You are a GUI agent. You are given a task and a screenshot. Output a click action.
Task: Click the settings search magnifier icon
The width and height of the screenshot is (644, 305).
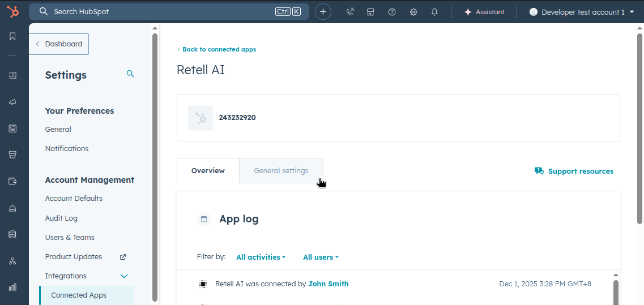[130, 74]
